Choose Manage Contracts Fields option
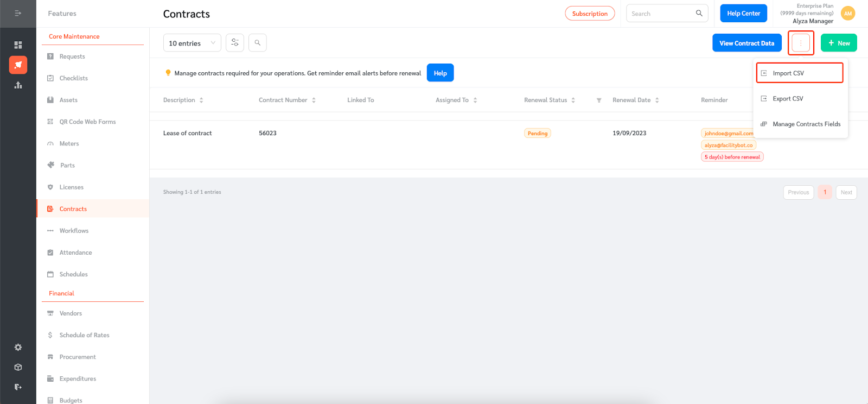This screenshot has height=404, width=868. (806, 124)
